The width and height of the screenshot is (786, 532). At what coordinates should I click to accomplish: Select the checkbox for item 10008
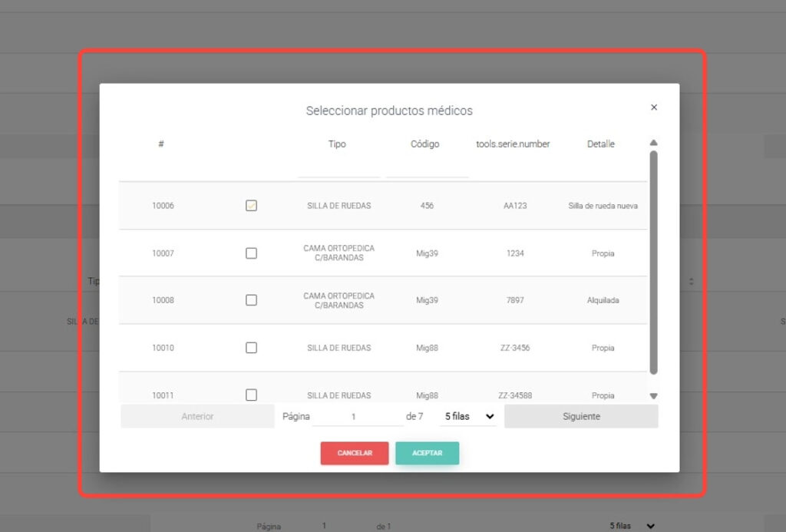[251, 300]
